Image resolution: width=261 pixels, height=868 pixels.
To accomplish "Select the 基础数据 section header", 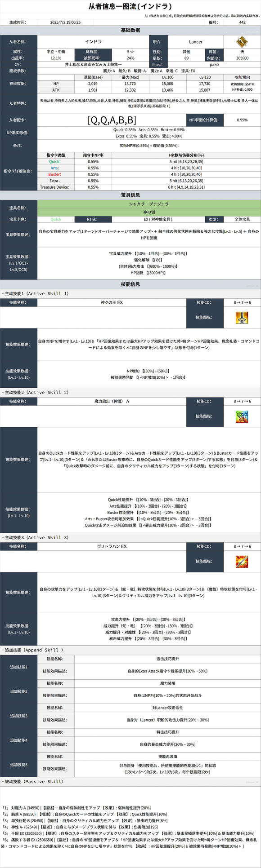I will (x=130, y=30).
